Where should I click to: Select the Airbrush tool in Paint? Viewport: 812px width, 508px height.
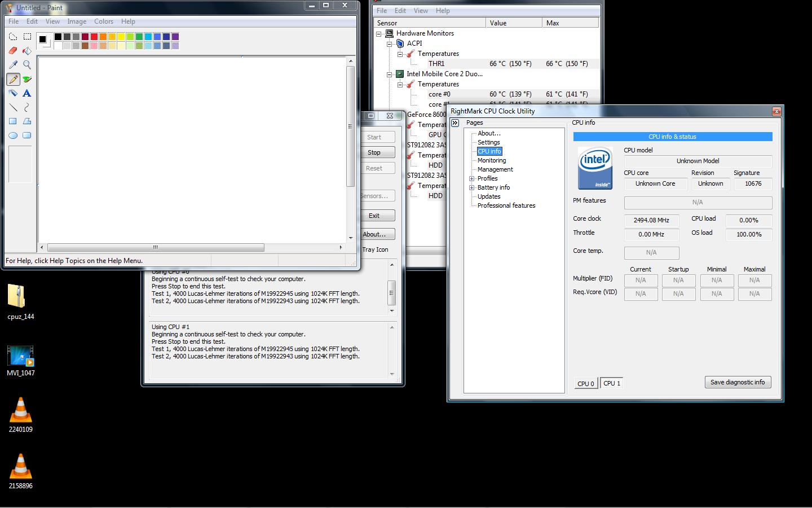13,93
